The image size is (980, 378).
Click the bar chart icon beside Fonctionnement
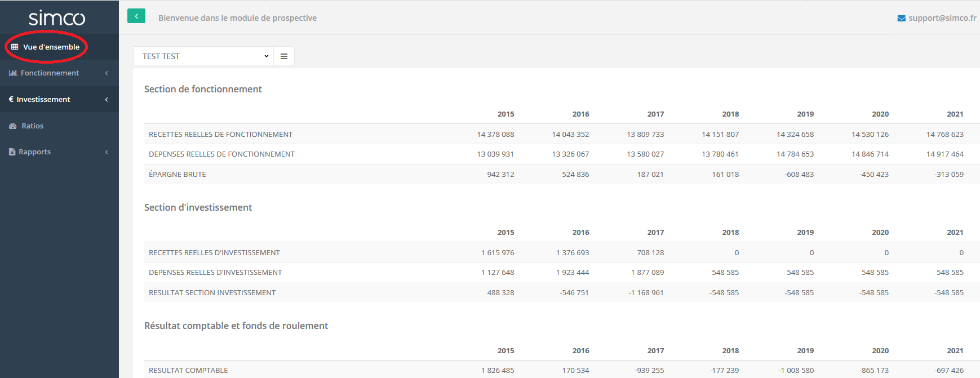(x=13, y=73)
